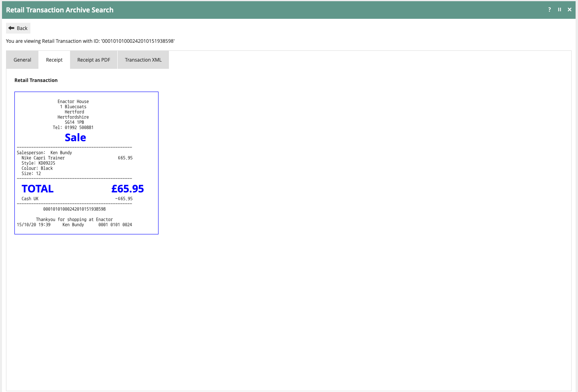Screen dimensions: 578x392
Task: Switch to the General tab
Action: point(22,60)
